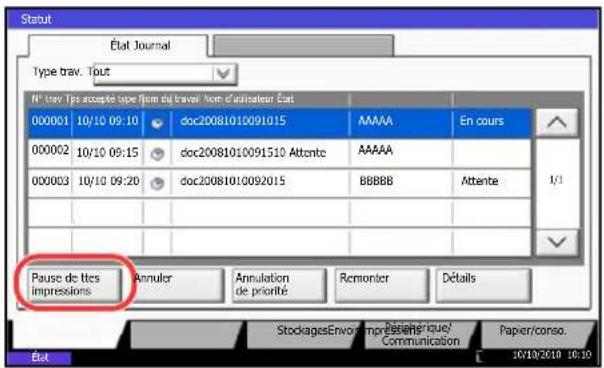Switch to the État Journal tab
This screenshot has height=368, width=604.
coord(119,46)
